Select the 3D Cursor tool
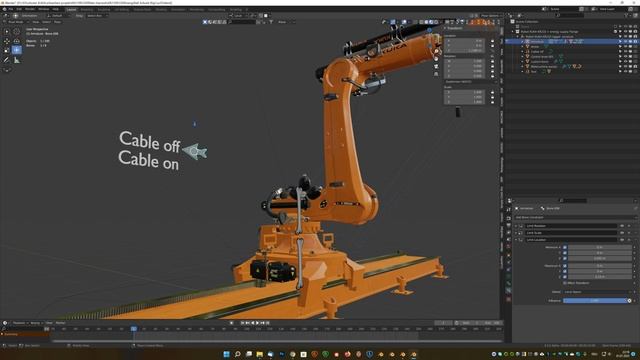Viewport: 640px width, 360px height. (x=16, y=31)
